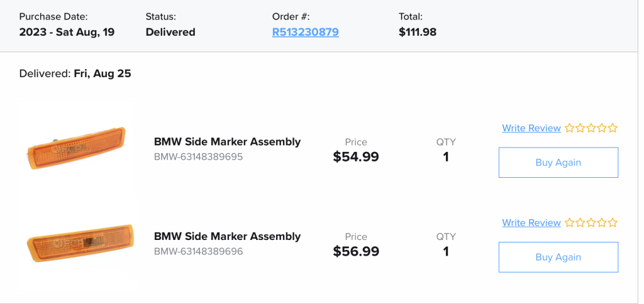Buy Again the $56.99 Side Marker Assembly

click(558, 258)
